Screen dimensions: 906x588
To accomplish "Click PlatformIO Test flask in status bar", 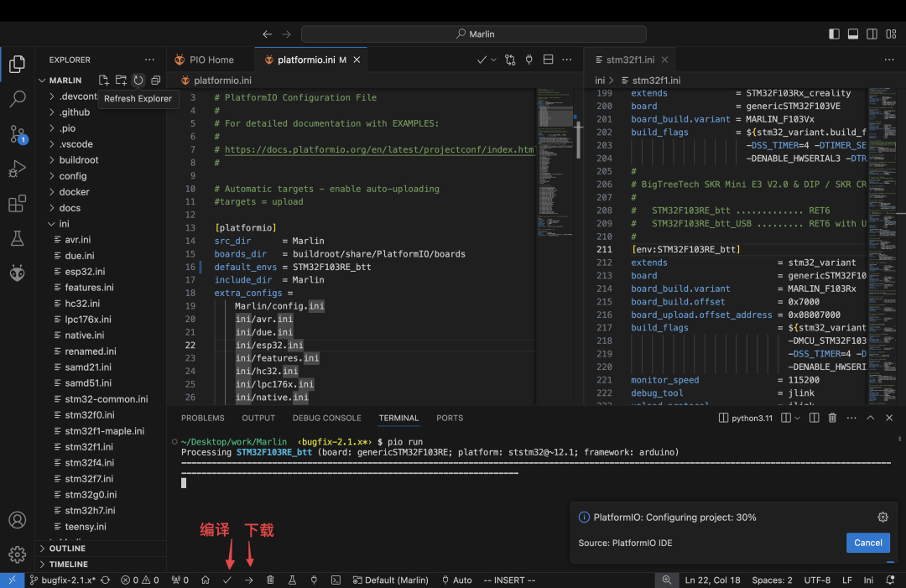I will [x=293, y=580].
